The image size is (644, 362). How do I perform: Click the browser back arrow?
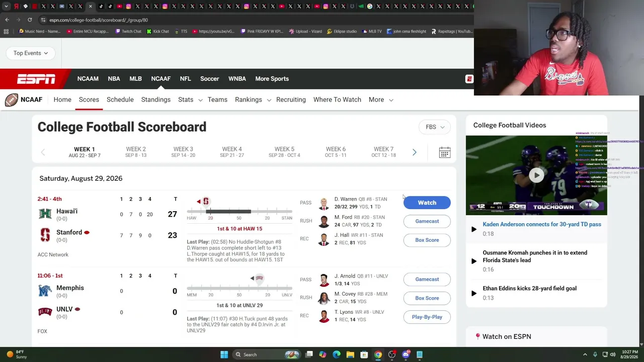click(x=7, y=20)
